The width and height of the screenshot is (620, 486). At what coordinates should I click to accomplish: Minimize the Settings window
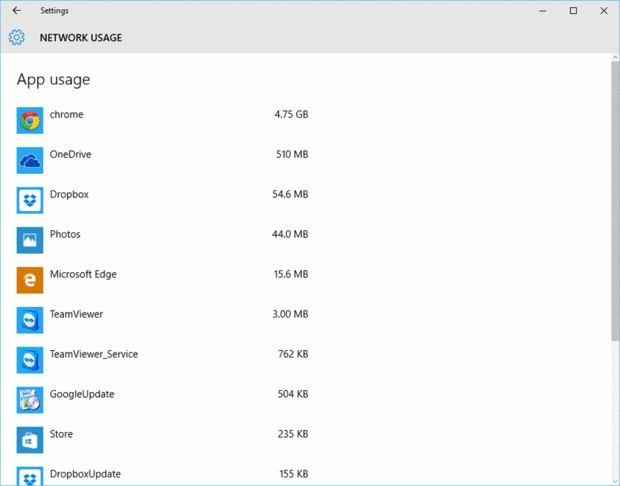[x=542, y=11]
